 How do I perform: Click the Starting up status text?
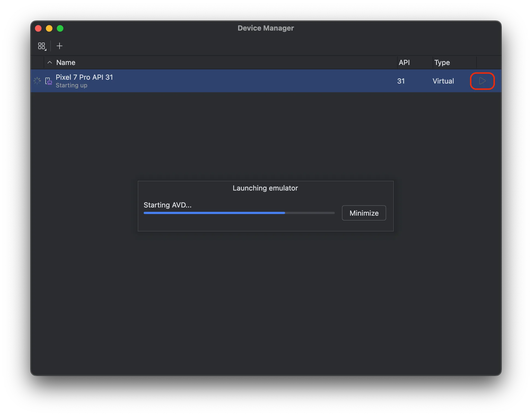(x=72, y=85)
